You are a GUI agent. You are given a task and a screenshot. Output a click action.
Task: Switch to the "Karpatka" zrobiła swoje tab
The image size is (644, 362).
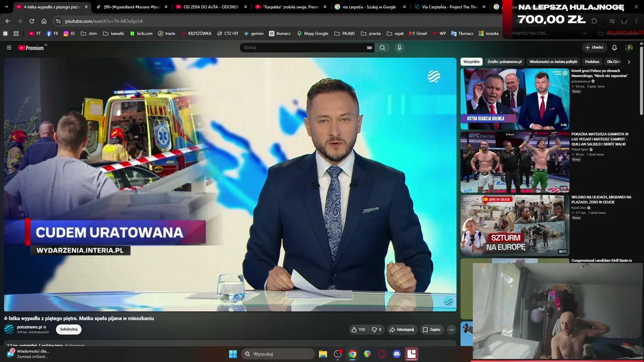pos(291,7)
